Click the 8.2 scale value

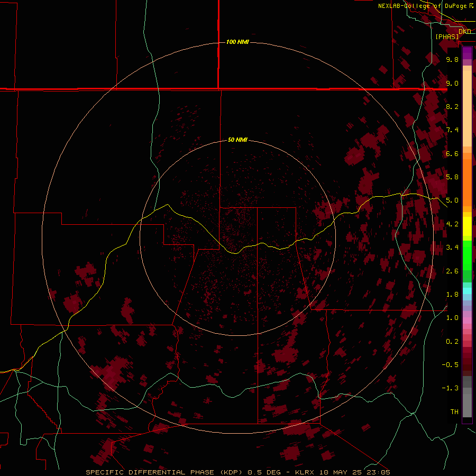click(x=452, y=106)
